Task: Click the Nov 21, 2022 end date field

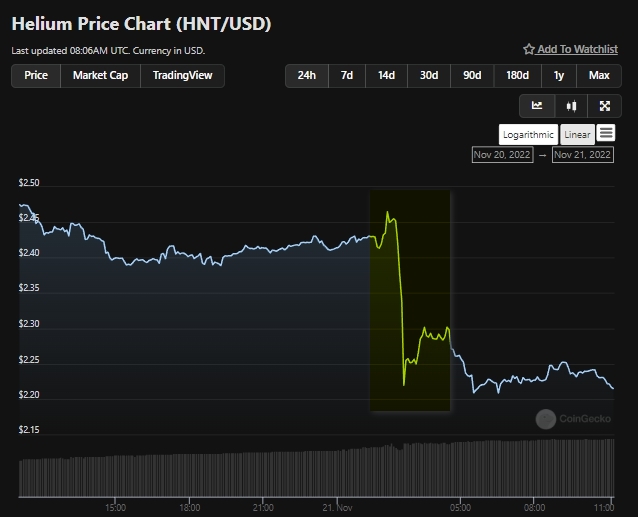Action: point(582,155)
